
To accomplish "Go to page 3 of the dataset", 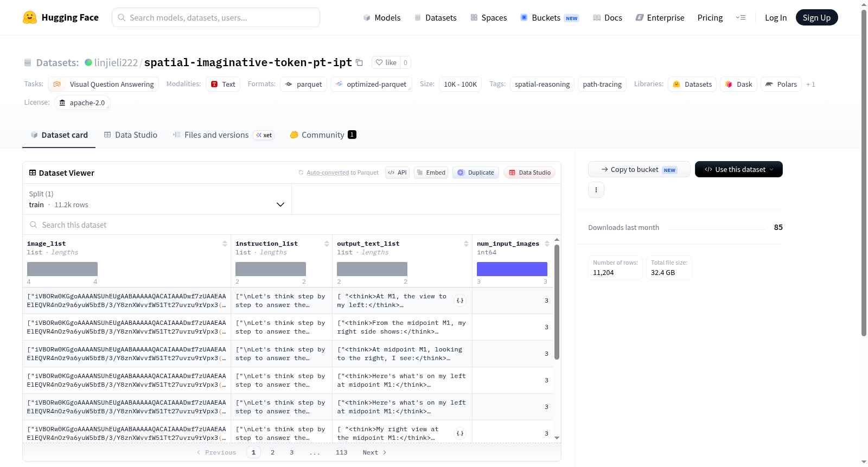I will pyautogui.click(x=291, y=452).
